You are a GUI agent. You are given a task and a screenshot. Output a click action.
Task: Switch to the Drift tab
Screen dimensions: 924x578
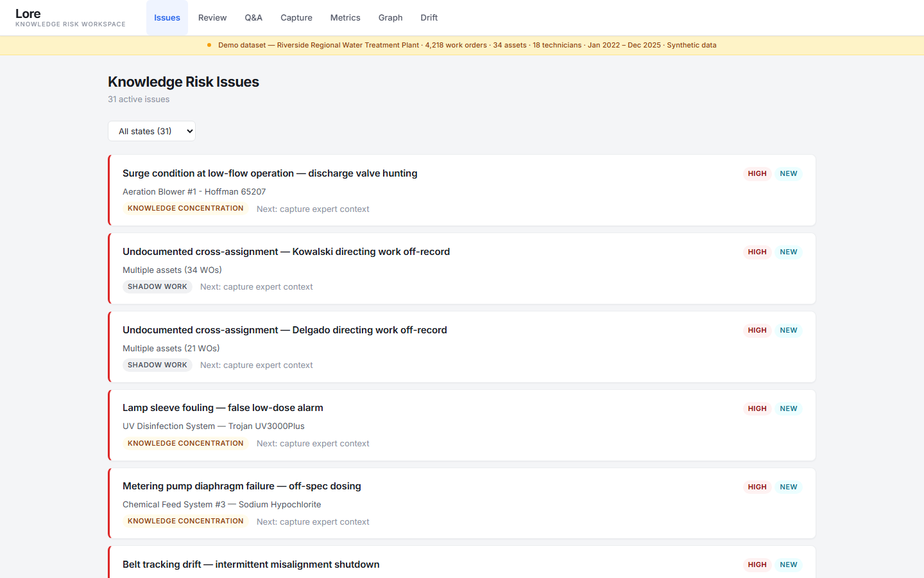pos(429,18)
